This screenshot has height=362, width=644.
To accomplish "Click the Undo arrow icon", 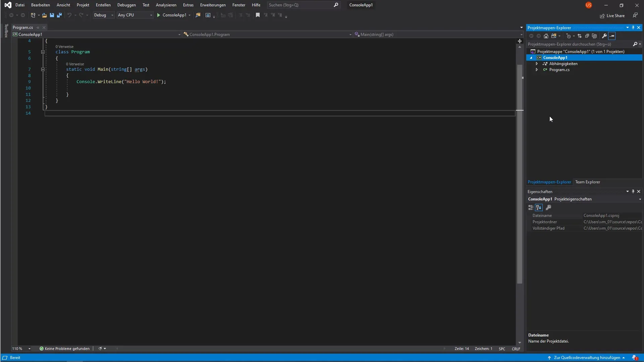I will point(69,15).
